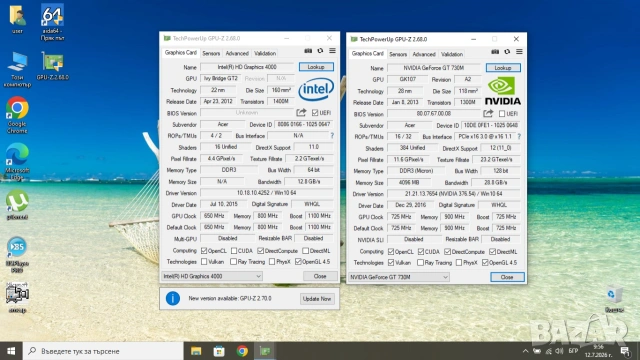Open hamburger menu in Intel GPU-Z window
640x360 pixels.
[x=333, y=51]
